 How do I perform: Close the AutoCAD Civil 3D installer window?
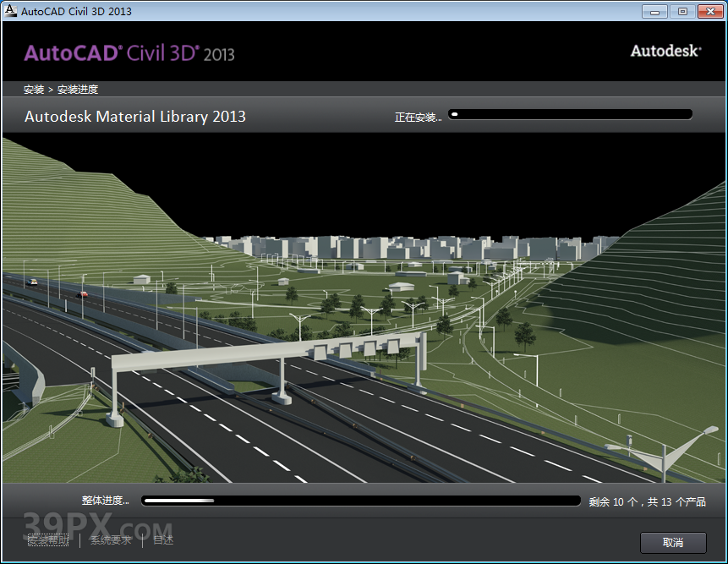pos(708,11)
